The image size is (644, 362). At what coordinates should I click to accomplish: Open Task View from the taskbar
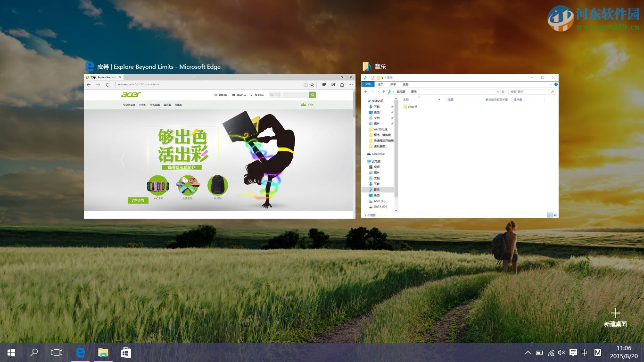click(56, 352)
